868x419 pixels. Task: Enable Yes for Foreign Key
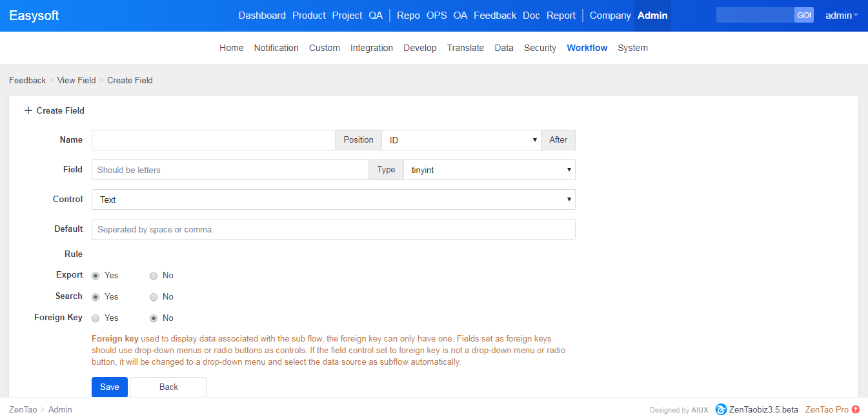point(96,318)
